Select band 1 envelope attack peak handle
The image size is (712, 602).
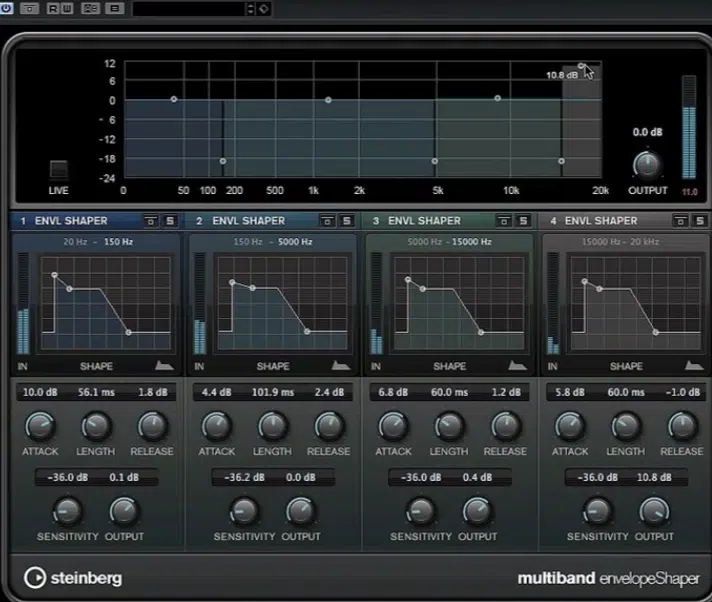click(x=54, y=275)
